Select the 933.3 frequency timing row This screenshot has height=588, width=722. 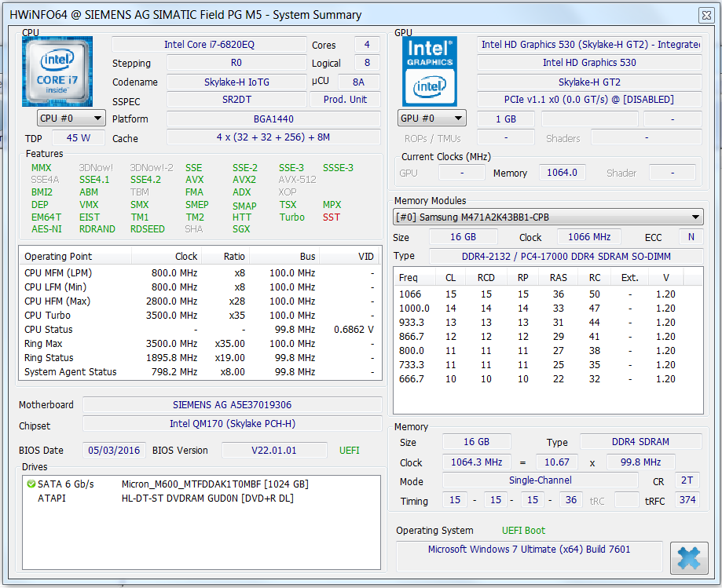[548, 323]
